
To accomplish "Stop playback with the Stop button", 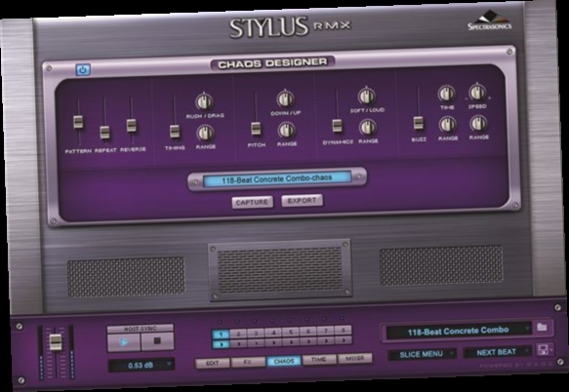I will pyautogui.click(x=157, y=341).
